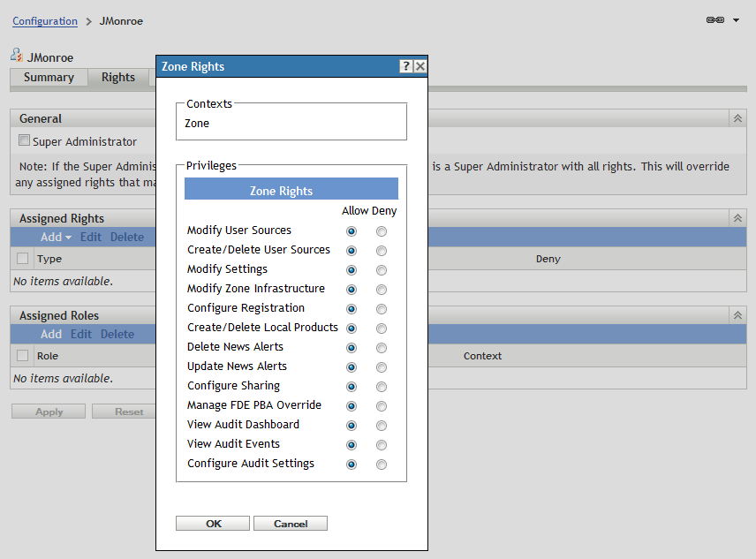Viewport: 756px width, 559px height.
Task: Click the Role column header
Action: tap(48, 356)
